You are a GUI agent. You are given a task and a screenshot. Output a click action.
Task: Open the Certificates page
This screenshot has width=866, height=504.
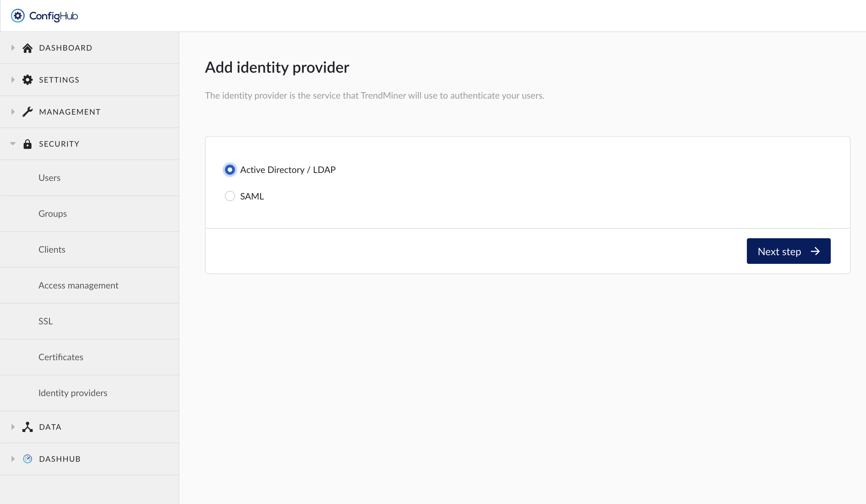pos(61,357)
